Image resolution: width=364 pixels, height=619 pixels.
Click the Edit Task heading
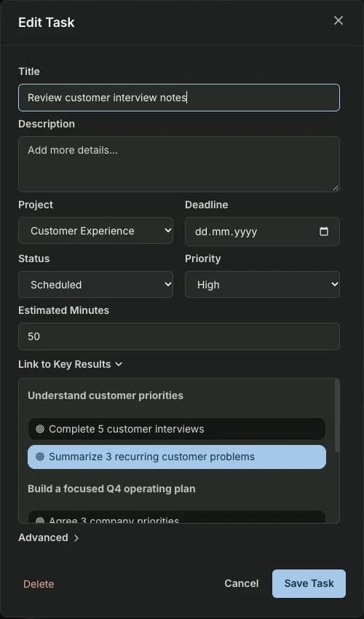[46, 23]
